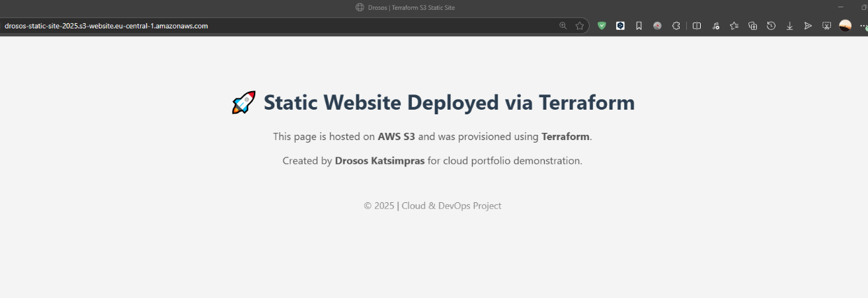Click the globe icon in title bar
The width and height of the screenshot is (868, 298).
(x=360, y=7)
